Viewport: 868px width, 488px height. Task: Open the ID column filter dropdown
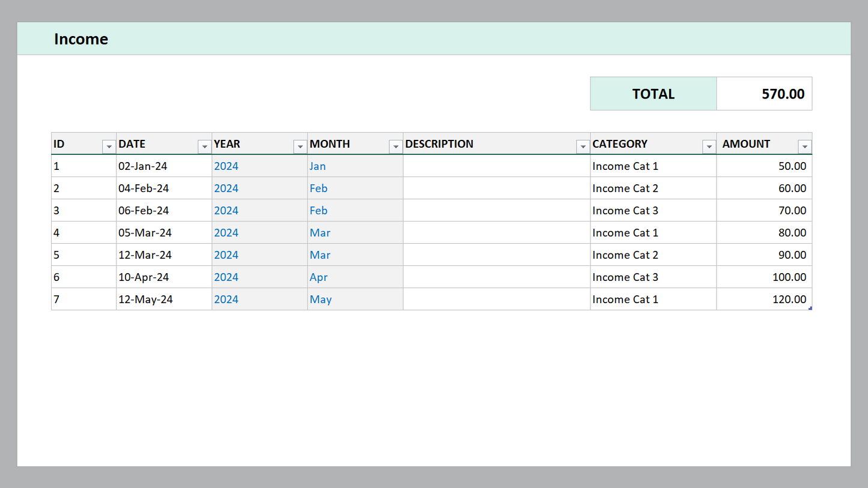click(109, 146)
